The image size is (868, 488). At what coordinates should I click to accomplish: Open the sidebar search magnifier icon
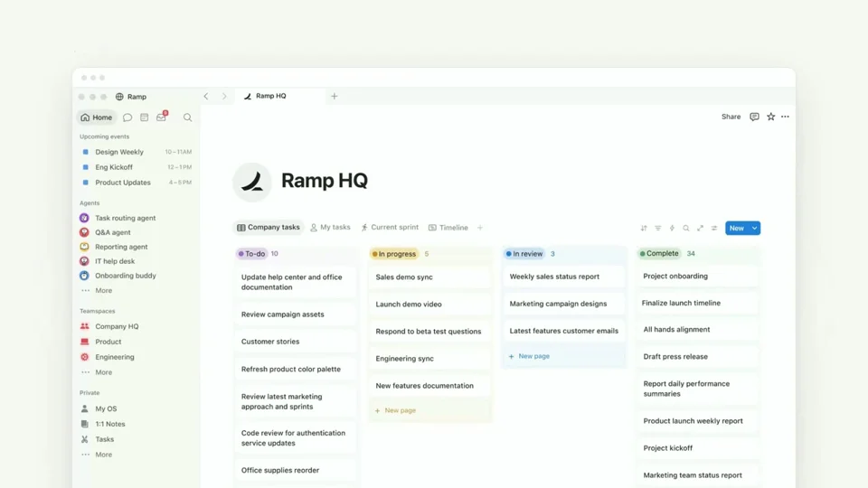[188, 117]
